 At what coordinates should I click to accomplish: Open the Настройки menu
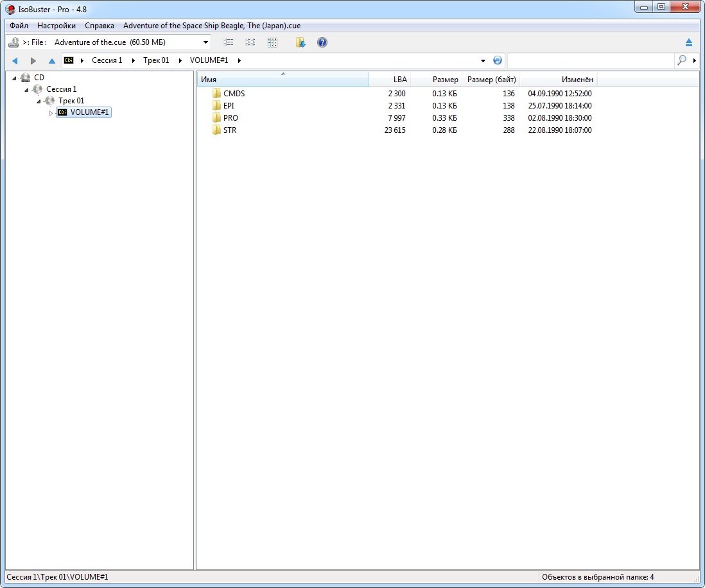[x=57, y=26]
